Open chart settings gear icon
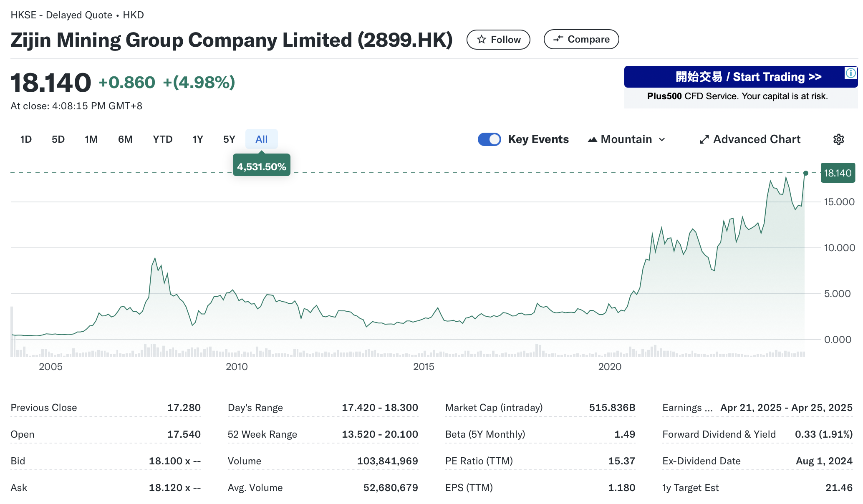Screen dimensions: 863x504 pyautogui.click(x=838, y=139)
